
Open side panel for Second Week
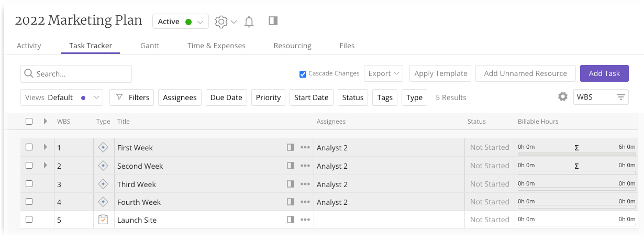[291, 166]
